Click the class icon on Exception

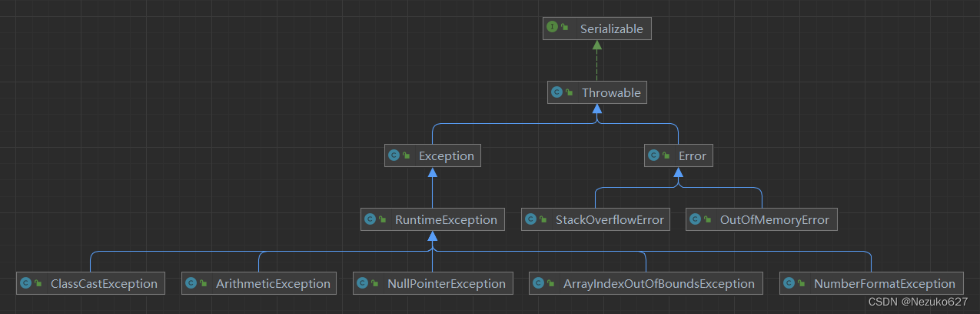pyautogui.click(x=394, y=155)
